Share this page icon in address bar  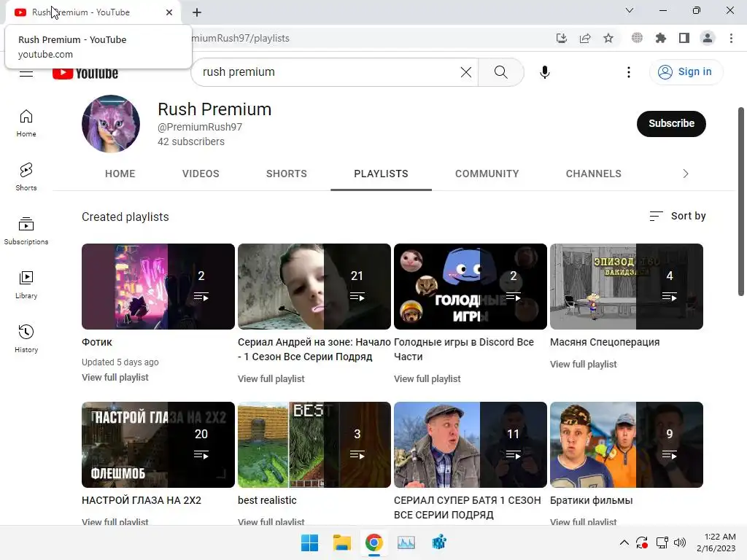pos(585,38)
